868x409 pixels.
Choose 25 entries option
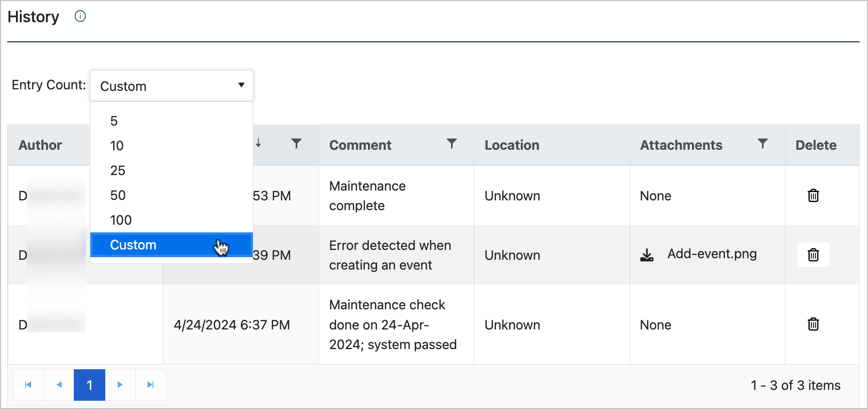(118, 170)
